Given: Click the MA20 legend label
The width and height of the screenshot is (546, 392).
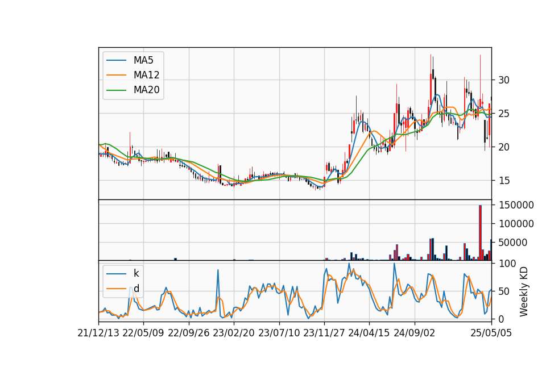Looking at the screenshot, I should click(x=146, y=90).
